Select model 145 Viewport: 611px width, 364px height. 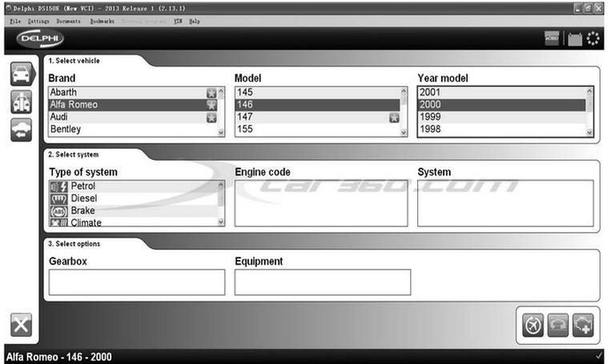click(x=318, y=93)
